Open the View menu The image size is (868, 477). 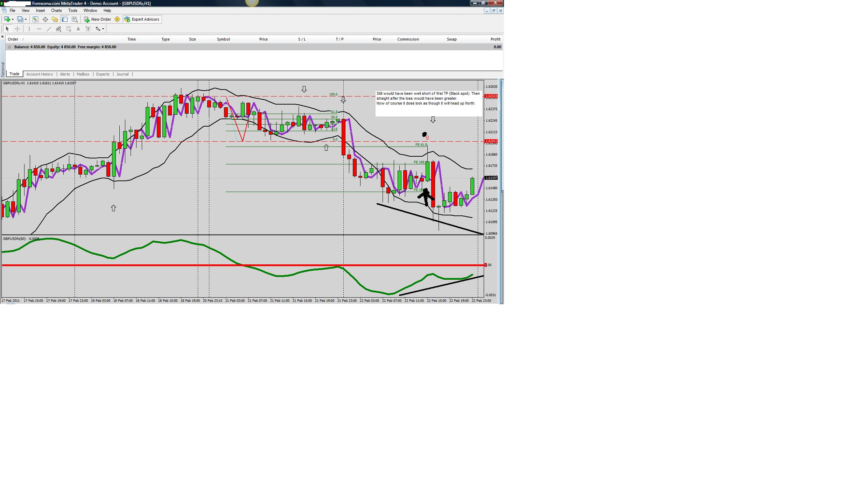point(26,10)
